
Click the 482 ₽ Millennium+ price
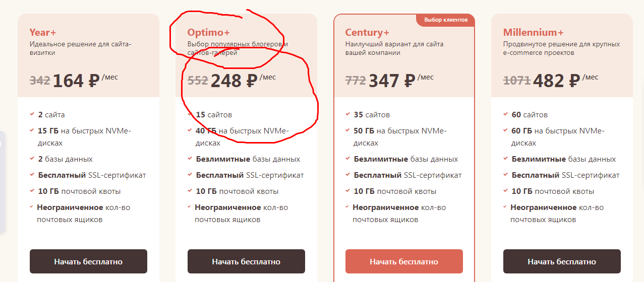tap(550, 81)
